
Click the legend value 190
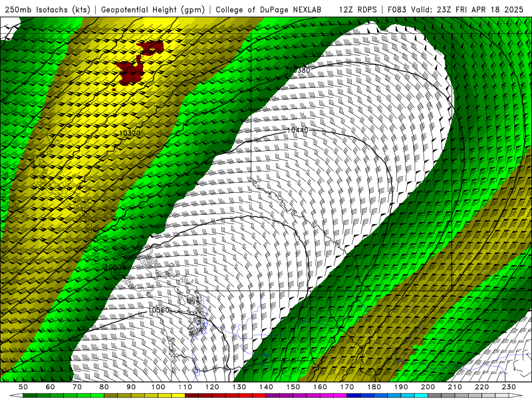tap(402, 387)
